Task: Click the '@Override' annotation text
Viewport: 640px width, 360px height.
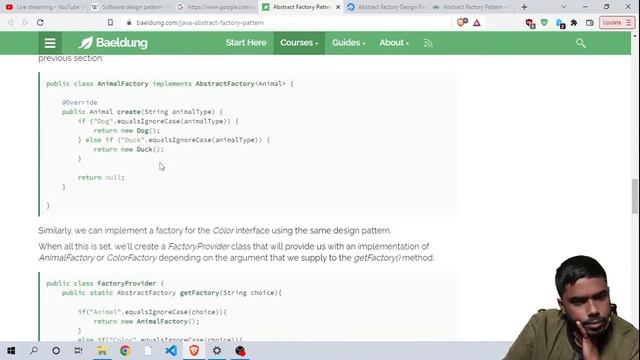Action: (80, 102)
